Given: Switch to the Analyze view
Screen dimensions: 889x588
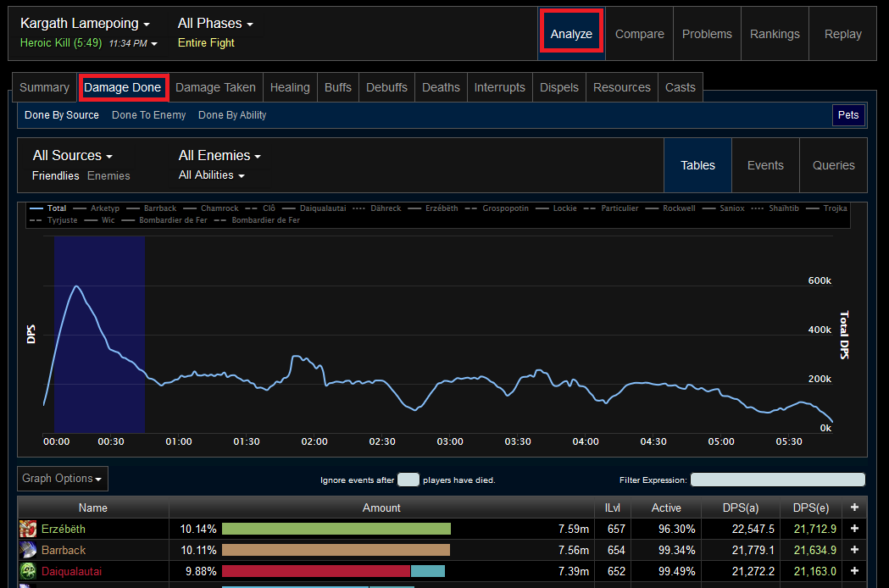Looking at the screenshot, I should coord(571,33).
